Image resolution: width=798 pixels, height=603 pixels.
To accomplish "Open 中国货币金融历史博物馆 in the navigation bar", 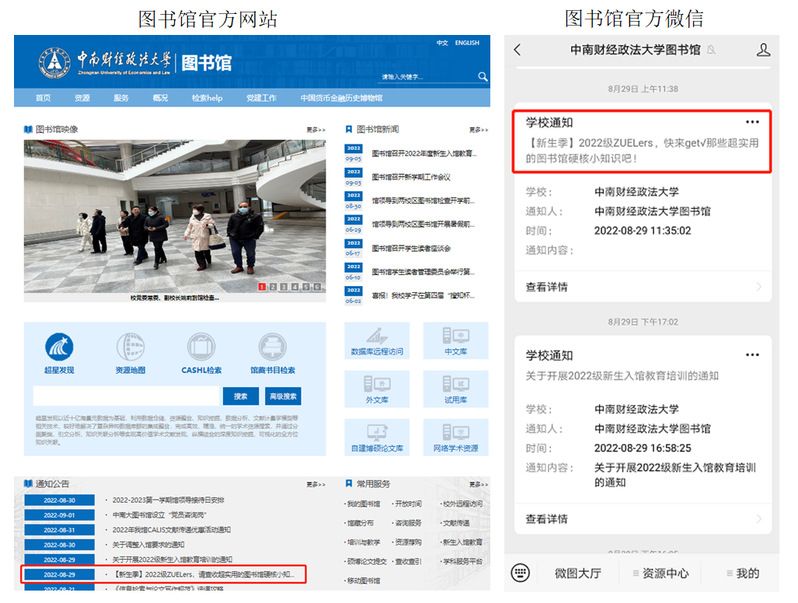I will pyautogui.click(x=341, y=98).
